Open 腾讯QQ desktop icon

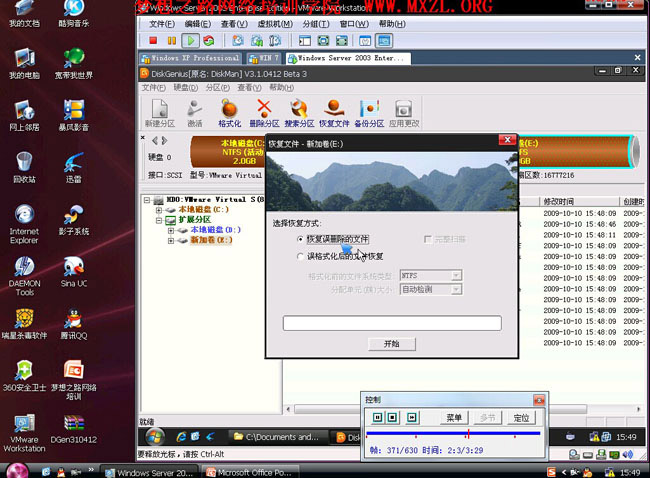pyautogui.click(x=74, y=325)
